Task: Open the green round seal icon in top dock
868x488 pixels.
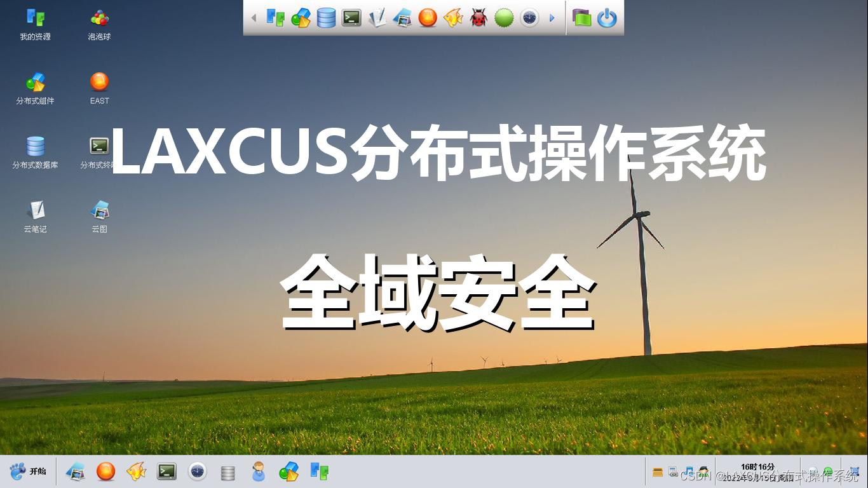Action: 504,18
